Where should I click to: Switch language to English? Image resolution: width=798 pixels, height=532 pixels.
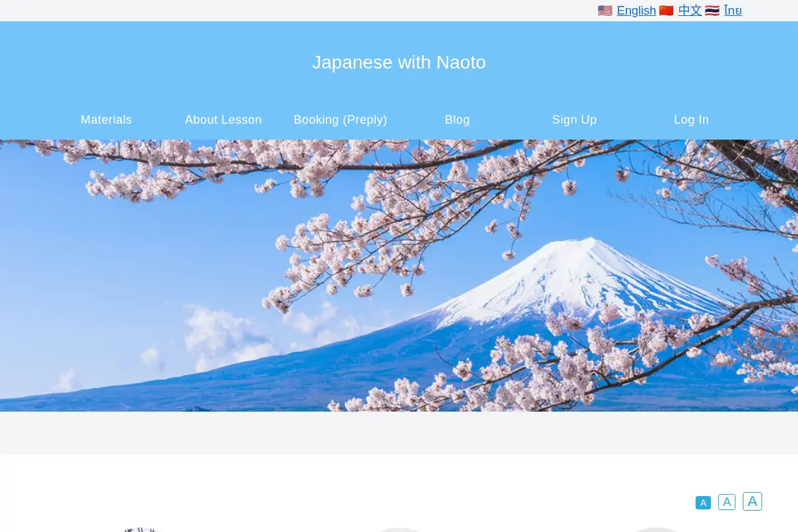click(x=636, y=11)
